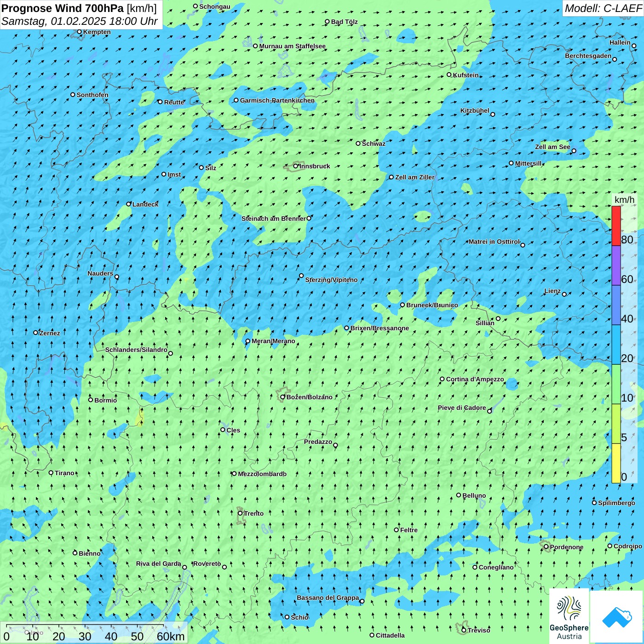Viewport: 644px width, 644px height.
Task: Click the Bruneck/Brunico label
Action: click(432, 305)
